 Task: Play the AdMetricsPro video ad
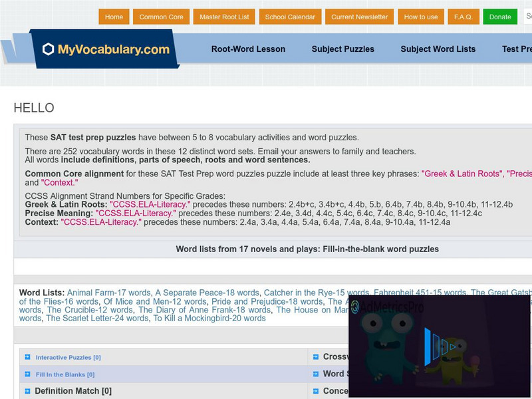click(440, 346)
